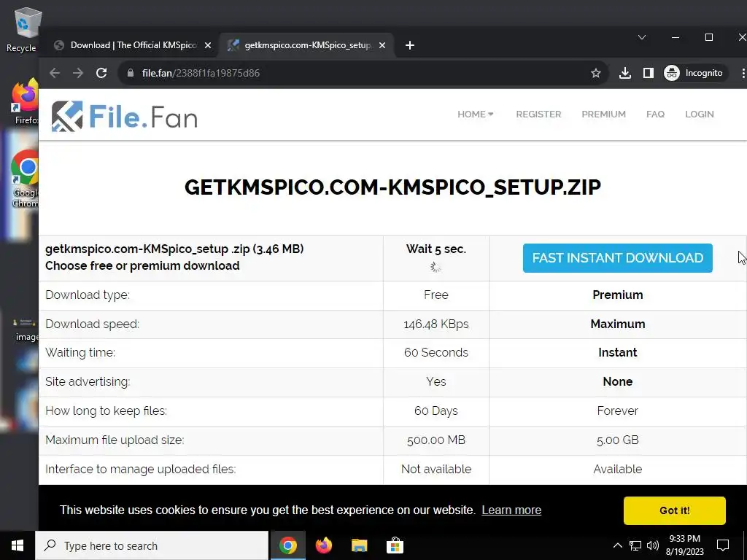Click the browser forward arrow
This screenshot has height=560, width=747.
77,73
